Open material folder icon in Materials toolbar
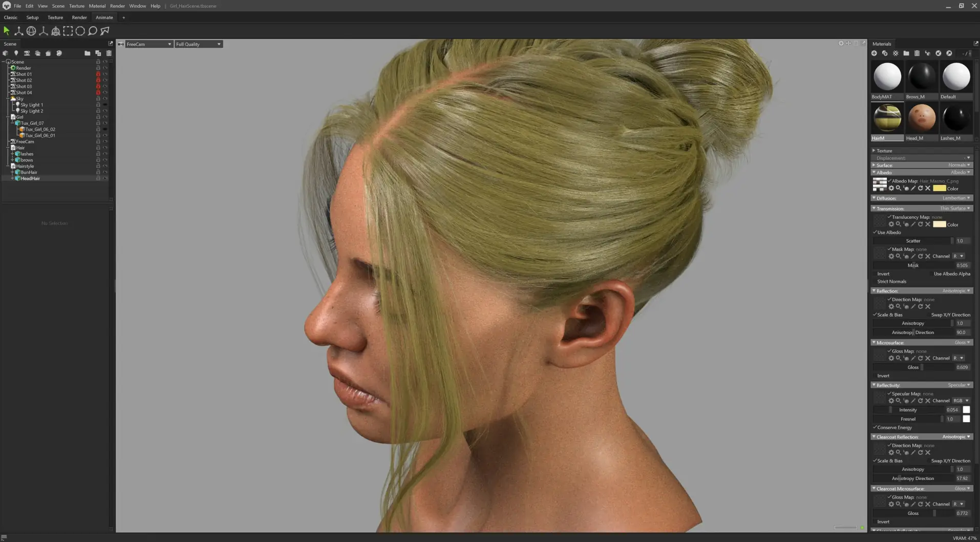The image size is (980, 542). pyautogui.click(x=906, y=53)
